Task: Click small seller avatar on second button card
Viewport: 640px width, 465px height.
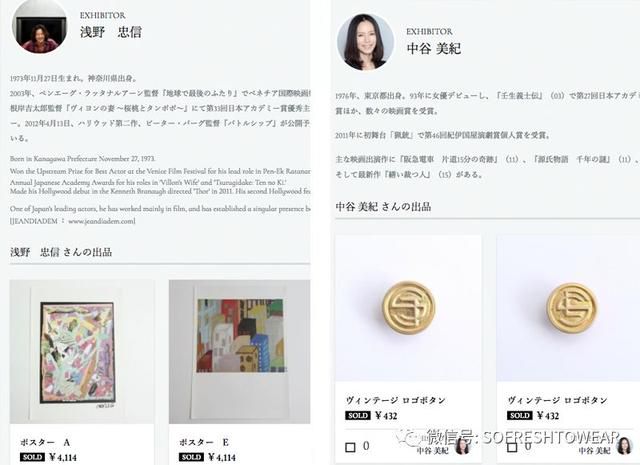Action: tap(624, 445)
